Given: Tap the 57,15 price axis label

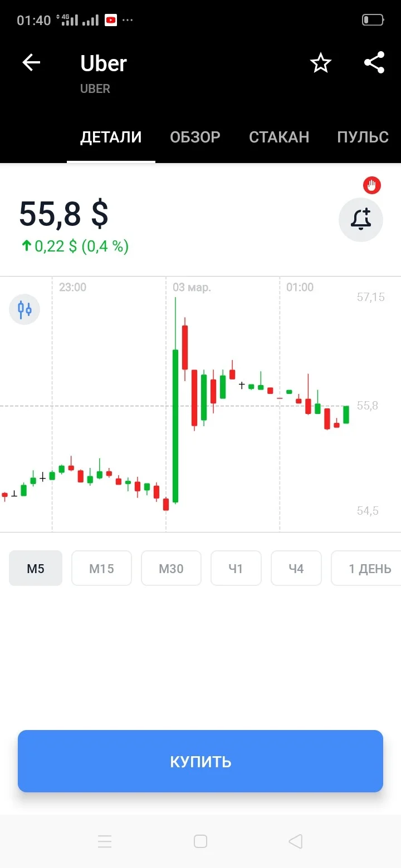Looking at the screenshot, I should [370, 297].
